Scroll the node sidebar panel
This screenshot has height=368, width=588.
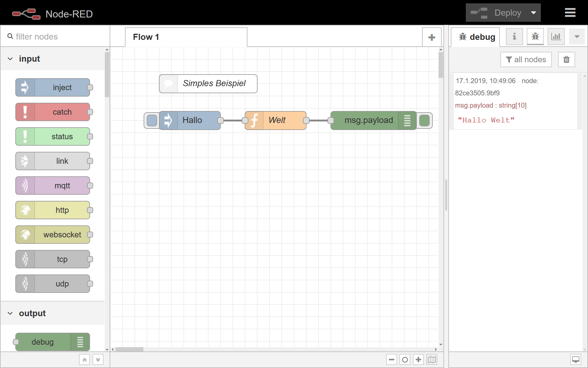(x=98, y=359)
